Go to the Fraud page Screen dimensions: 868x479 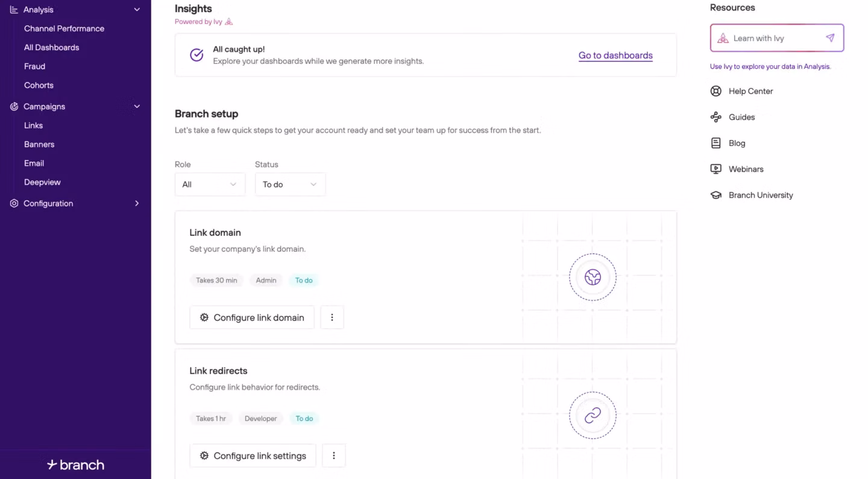(34, 66)
